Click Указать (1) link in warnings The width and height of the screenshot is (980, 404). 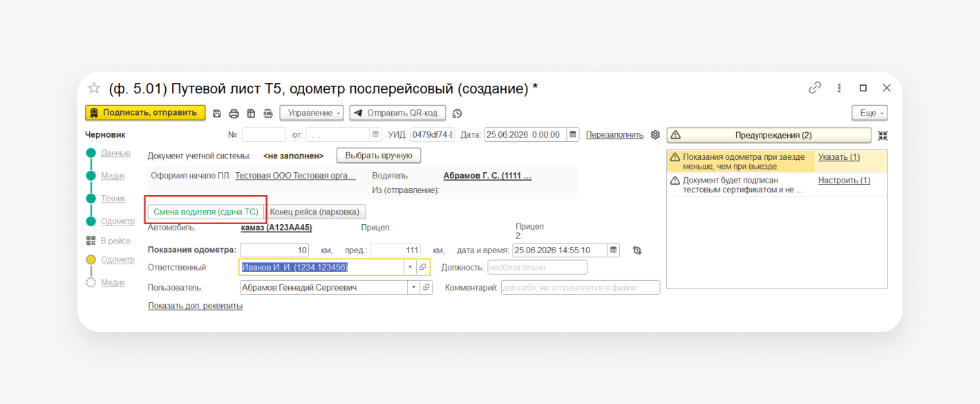coord(839,157)
